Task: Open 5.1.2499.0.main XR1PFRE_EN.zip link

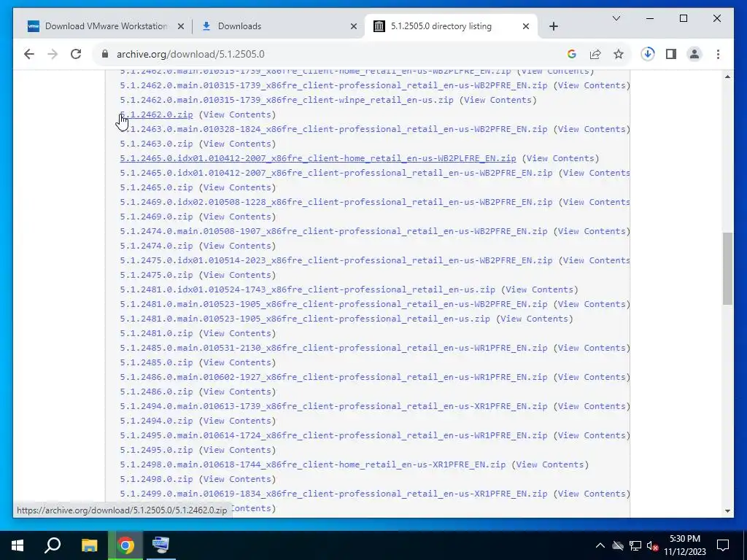Action: pyautogui.click(x=333, y=494)
